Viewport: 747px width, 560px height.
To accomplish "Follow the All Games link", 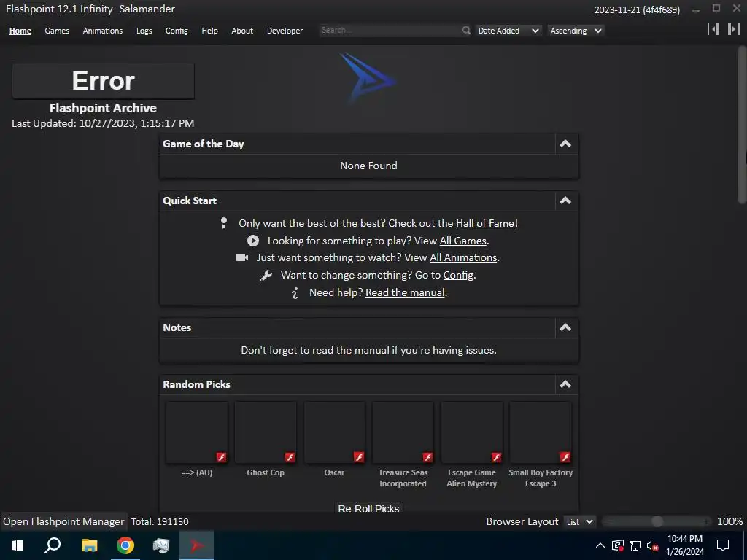I will point(463,241).
